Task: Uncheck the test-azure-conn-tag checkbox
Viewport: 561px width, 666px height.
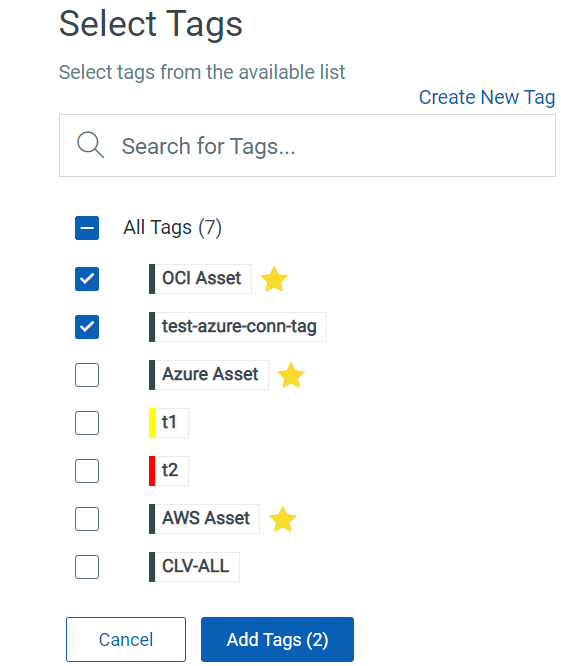Action: (87, 327)
